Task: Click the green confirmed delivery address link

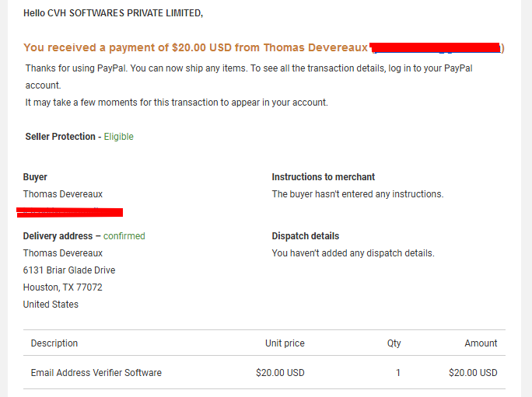Action: click(x=124, y=236)
